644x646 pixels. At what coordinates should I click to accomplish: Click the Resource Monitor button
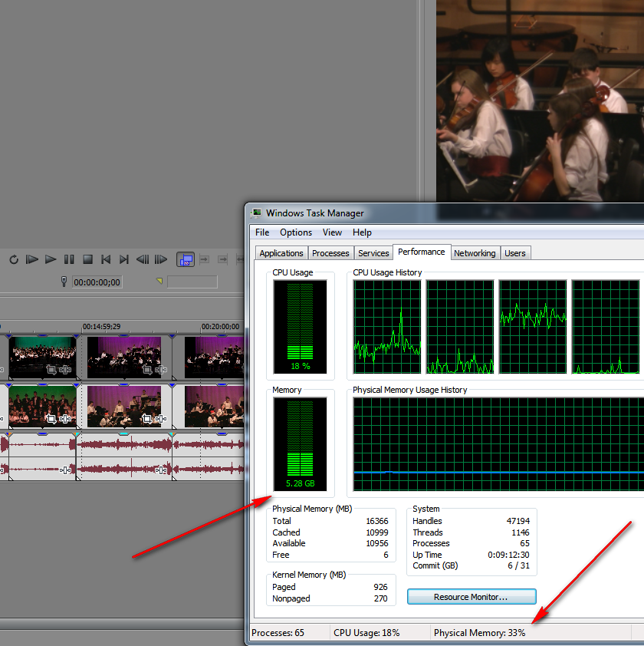pyautogui.click(x=472, y=597)
